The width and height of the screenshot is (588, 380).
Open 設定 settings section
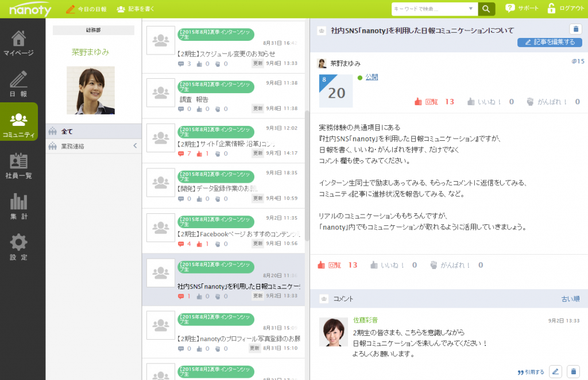click(x=19, y=247)
